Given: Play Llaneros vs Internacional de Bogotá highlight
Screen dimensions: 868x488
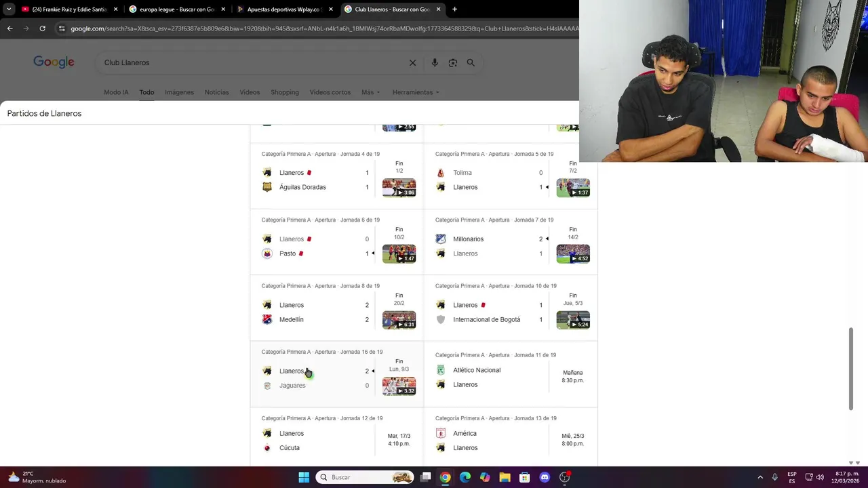Looking at the screenshot, I should [573, 320].
